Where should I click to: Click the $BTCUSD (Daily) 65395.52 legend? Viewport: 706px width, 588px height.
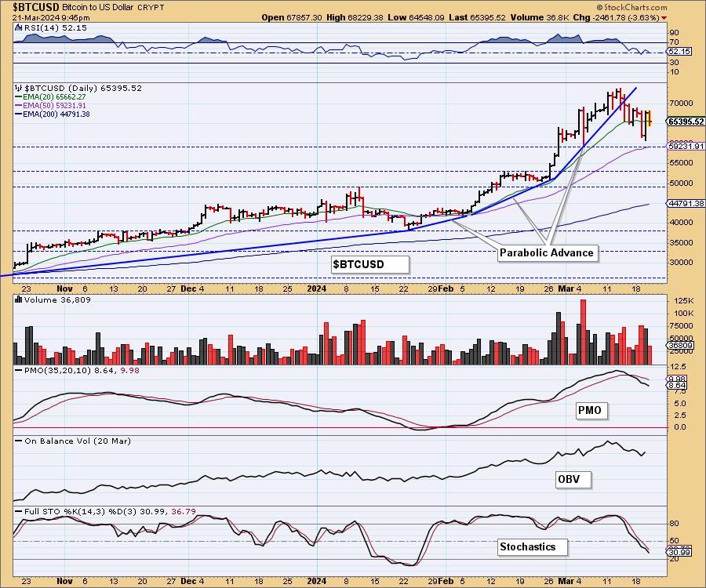point(83,88)
